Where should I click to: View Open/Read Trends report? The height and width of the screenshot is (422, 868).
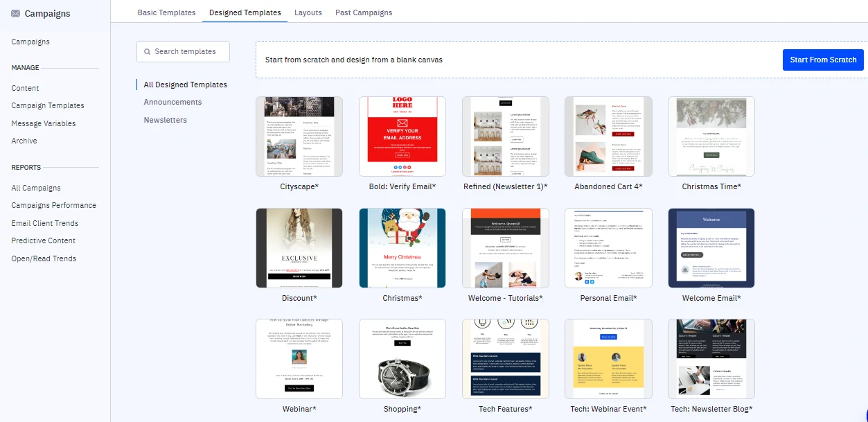tap(44, 258)
